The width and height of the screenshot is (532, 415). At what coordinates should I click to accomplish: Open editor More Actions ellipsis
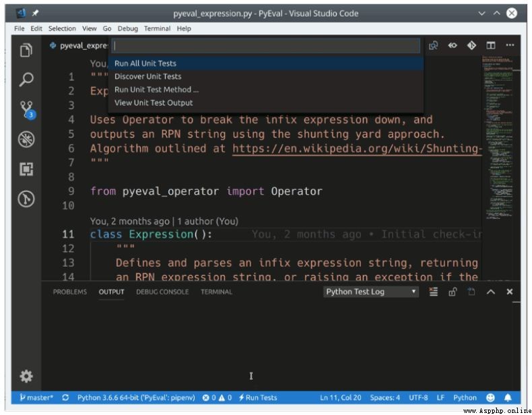click(x=510, y=45)
